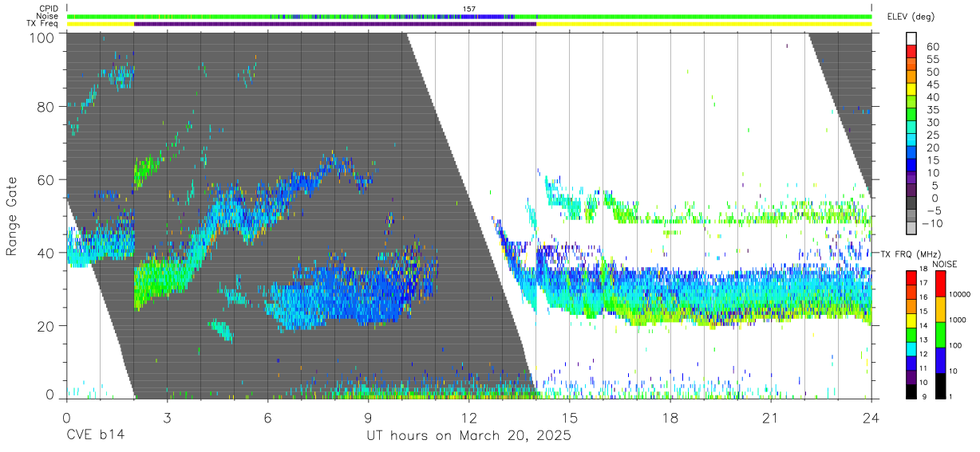
Task: Pick the blue segment of NOISE colorbar
Action: (x=940, y=360)
